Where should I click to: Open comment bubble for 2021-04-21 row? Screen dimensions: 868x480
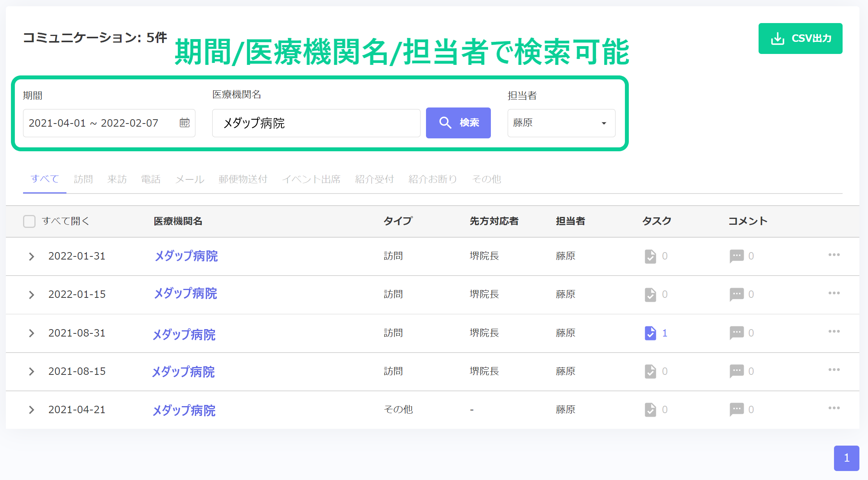point(737,410)
